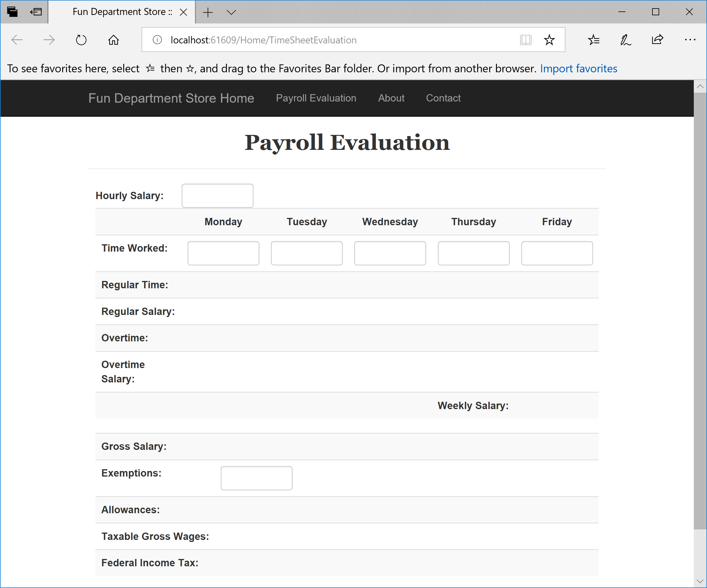Viewport: 707px width, 588px height.
Task: Click the Overtime Salary label
Action: [123, 372]
